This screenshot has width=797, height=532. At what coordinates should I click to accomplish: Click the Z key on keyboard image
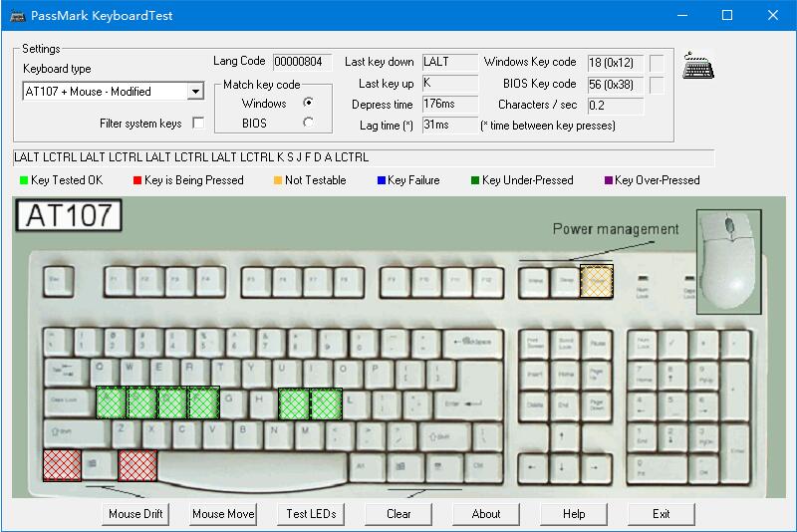coord(126,434)
